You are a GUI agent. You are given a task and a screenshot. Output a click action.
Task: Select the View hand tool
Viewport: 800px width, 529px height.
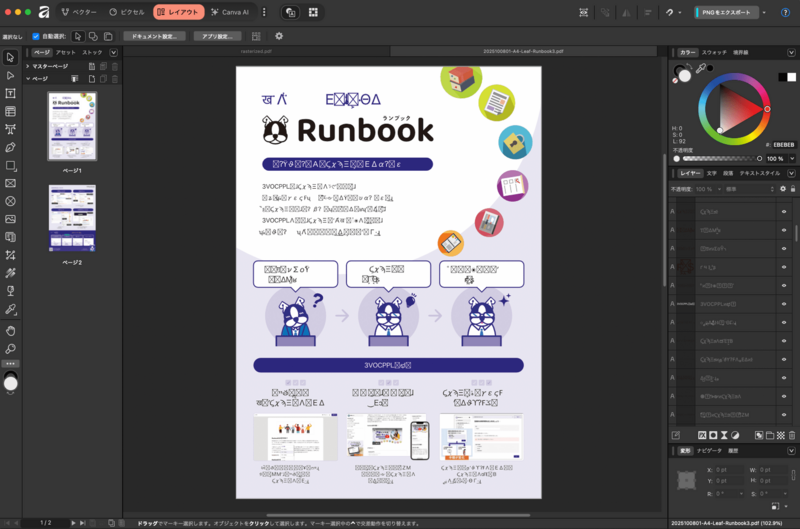pyautogui.click(x=10, y=331)
